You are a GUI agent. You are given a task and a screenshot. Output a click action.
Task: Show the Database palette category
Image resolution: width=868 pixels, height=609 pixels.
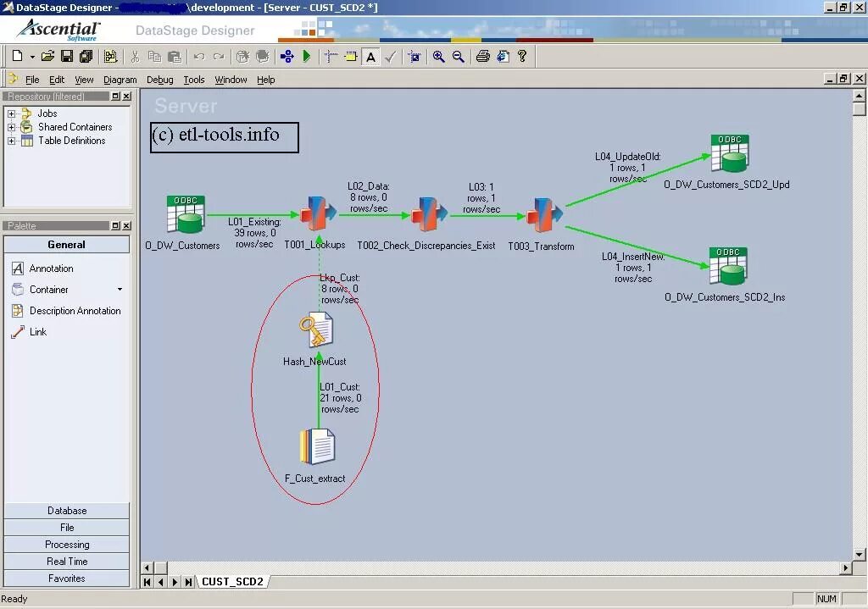(67, 510)
